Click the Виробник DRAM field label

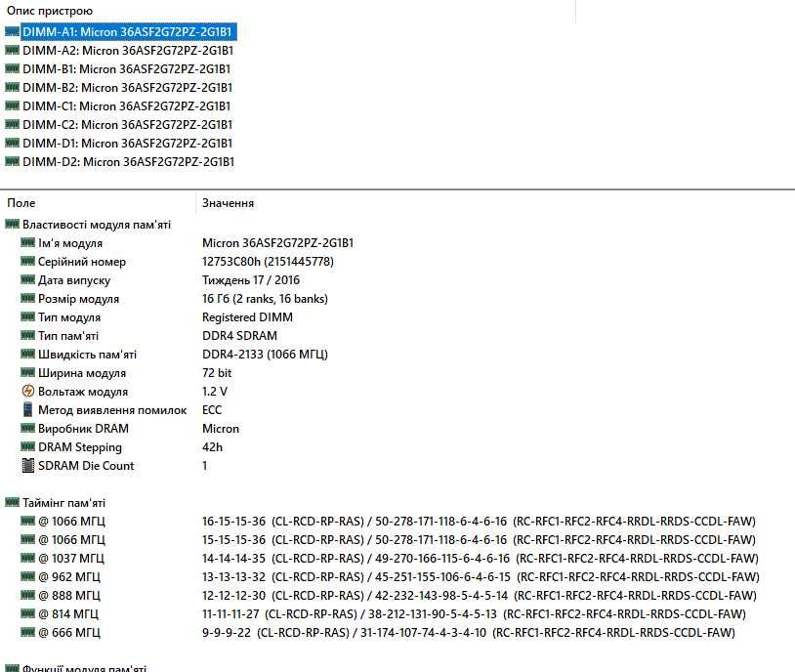[x=83, y=428]
